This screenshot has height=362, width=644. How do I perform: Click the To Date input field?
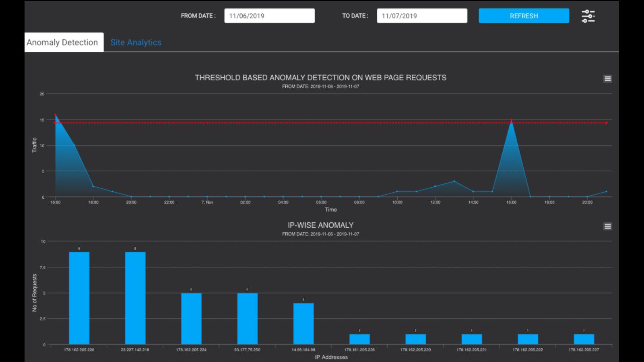click(x=422, y=16)
